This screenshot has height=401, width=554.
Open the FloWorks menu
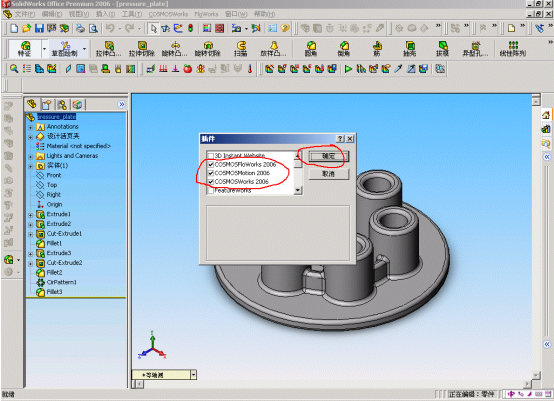pos(206,14)
